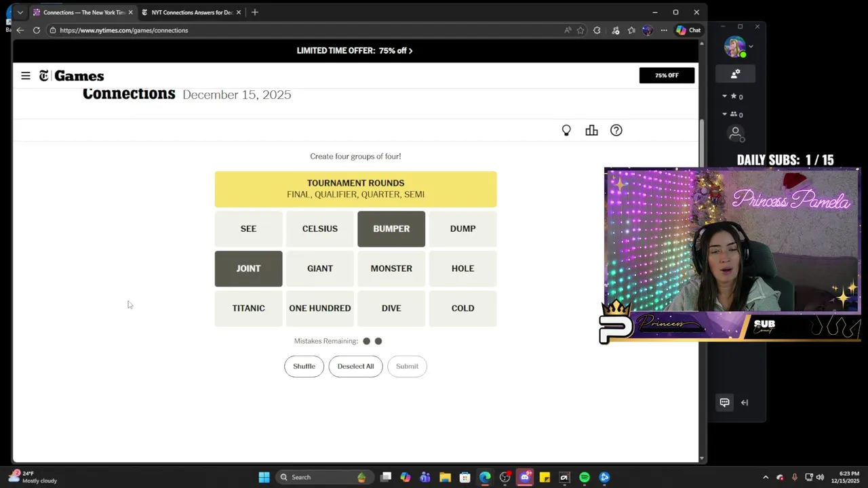The image size is (868, 488).
Task: Open the browser settings ellipsis menu
Action: [x=664, y=30]
